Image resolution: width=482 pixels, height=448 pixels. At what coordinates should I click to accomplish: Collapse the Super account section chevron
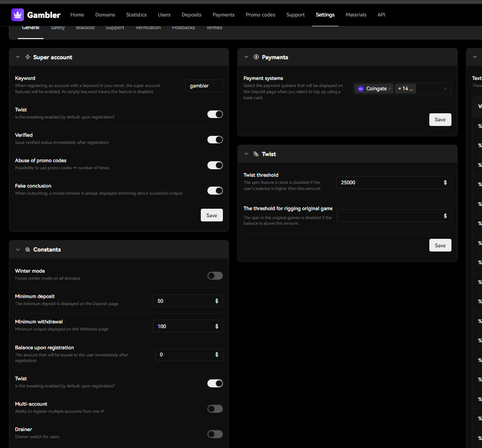[x=18, y=57]
